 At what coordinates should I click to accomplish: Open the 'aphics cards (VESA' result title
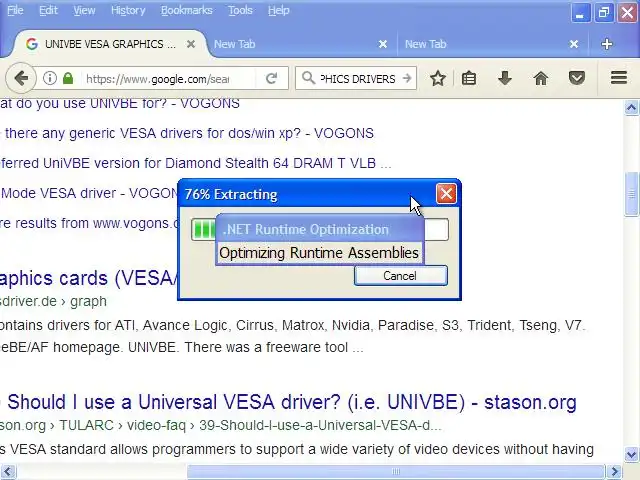(x=89, y=278)
